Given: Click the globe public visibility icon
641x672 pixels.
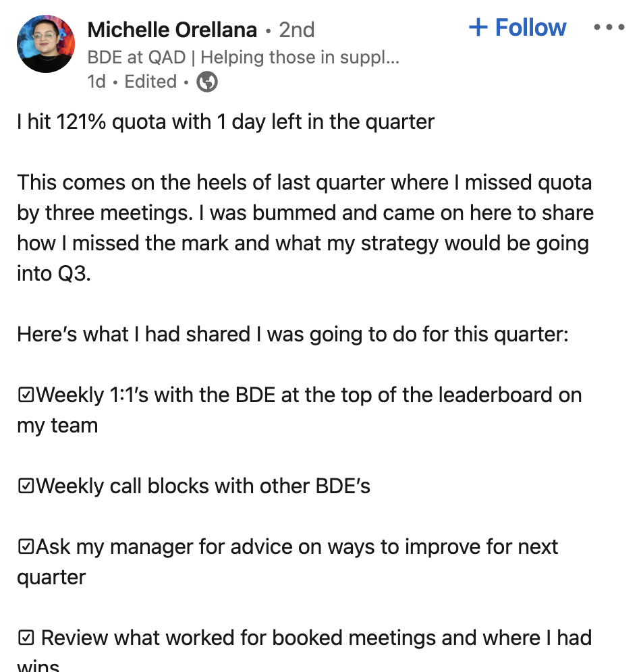Looking at the screenshot, I should tap(207, 82).
